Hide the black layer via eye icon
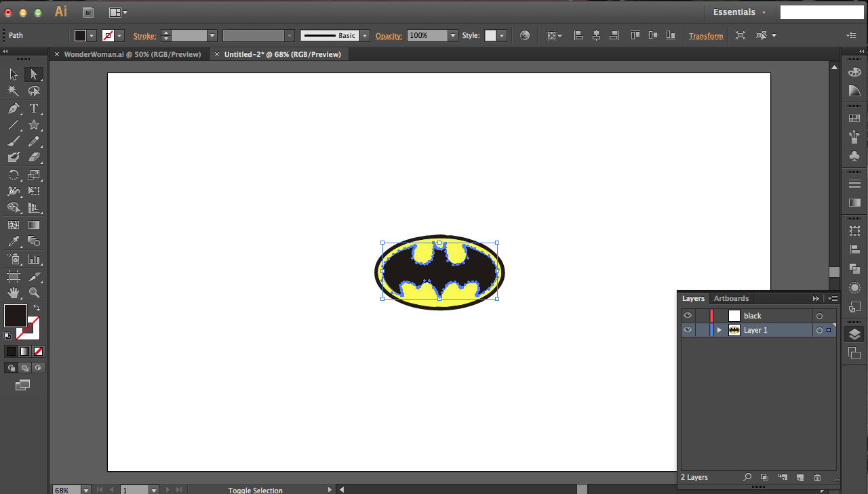Viewport: 868px width, 494px height. (x=688, y=316)
